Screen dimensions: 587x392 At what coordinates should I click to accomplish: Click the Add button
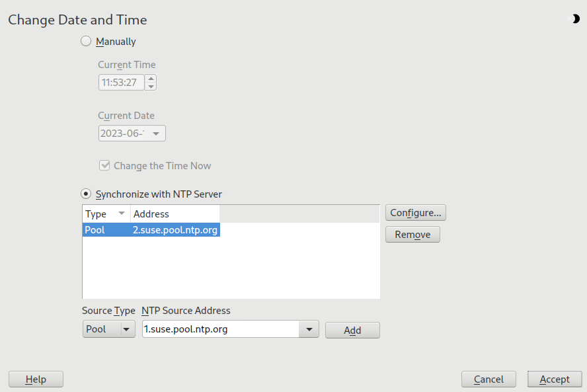click(352, 331)
